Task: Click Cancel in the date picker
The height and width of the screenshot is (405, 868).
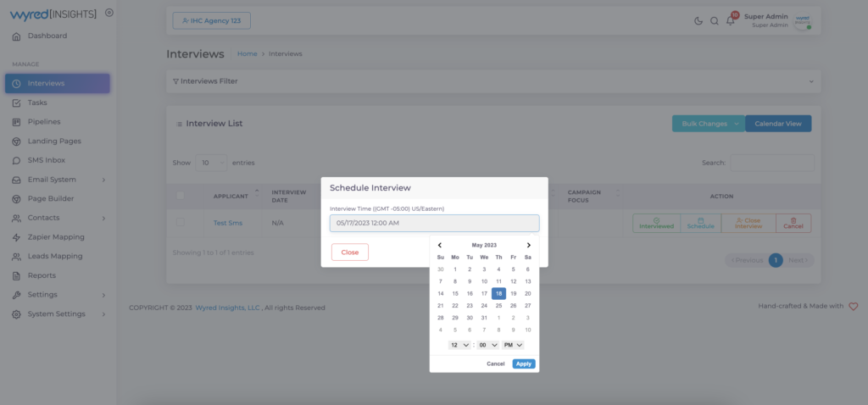Action: (x=495, y=363)
